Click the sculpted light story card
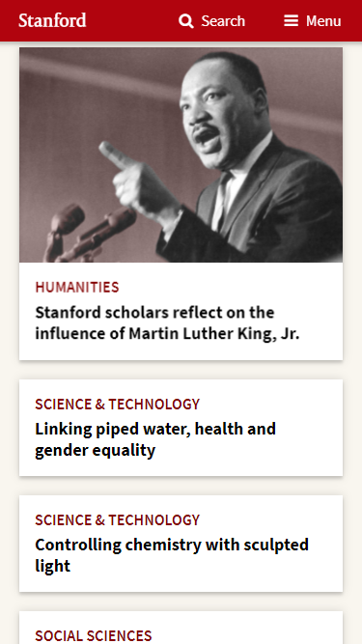 [181, 544]
